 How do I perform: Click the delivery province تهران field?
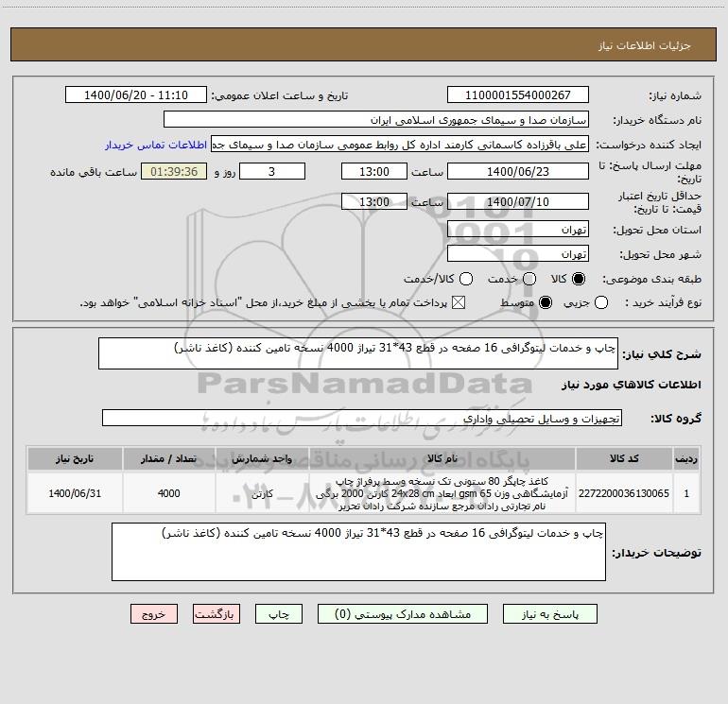point(518,230)
